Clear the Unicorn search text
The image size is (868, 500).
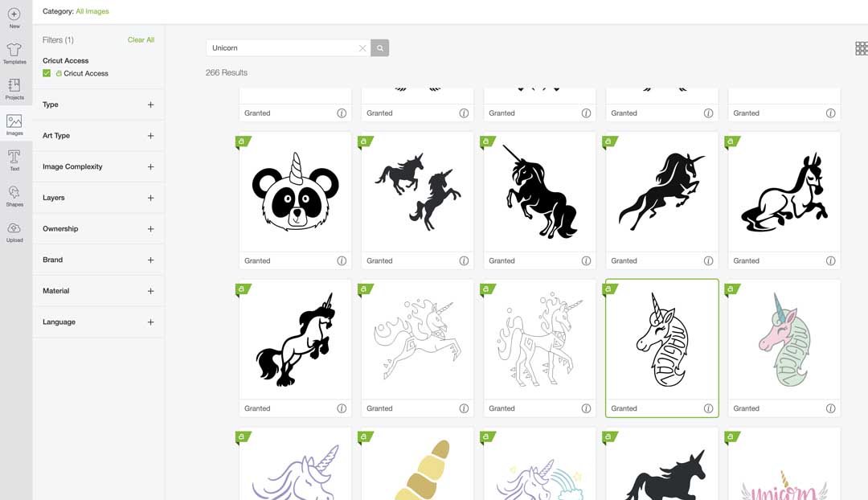362,48
